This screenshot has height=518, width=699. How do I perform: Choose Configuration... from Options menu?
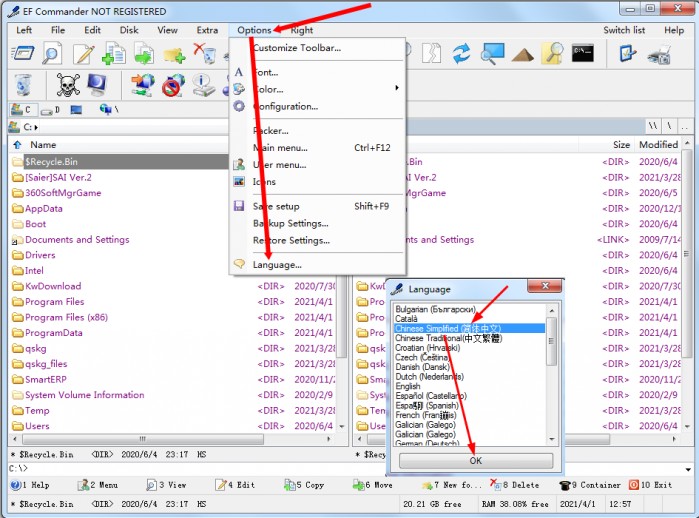click(x=317, y=107)
